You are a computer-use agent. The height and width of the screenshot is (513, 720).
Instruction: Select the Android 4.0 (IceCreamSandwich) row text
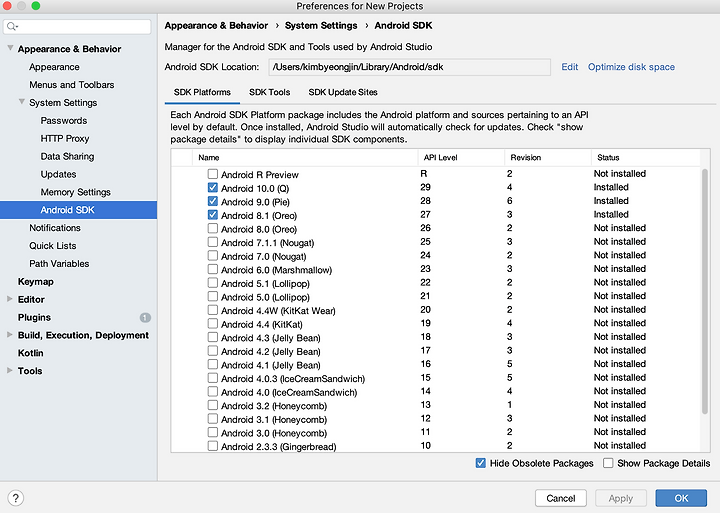(289, 393)
